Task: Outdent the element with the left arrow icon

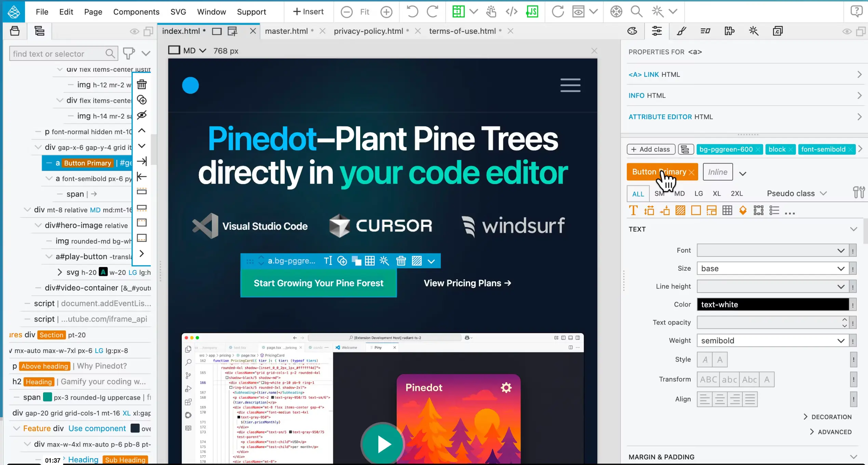Action: pyautogui.click(x=141, y=177)
